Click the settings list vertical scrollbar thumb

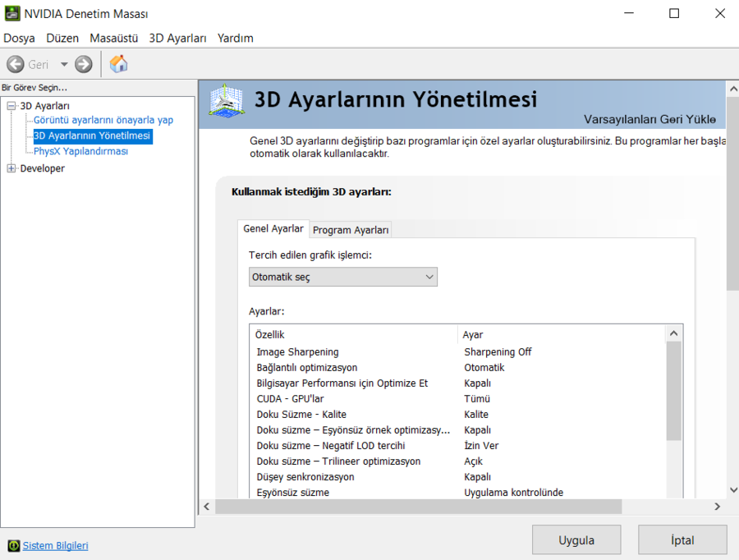pyautogui.click(x=674, y=391)
